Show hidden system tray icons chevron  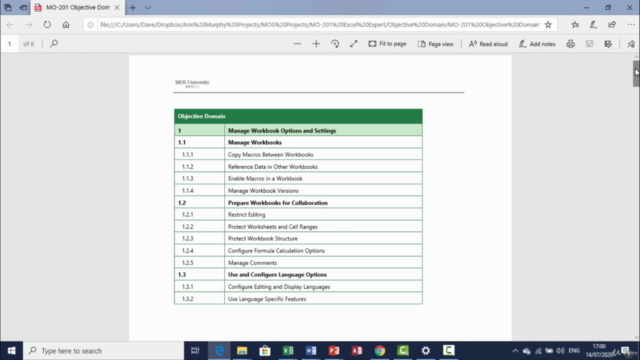(x=515, y=351)
